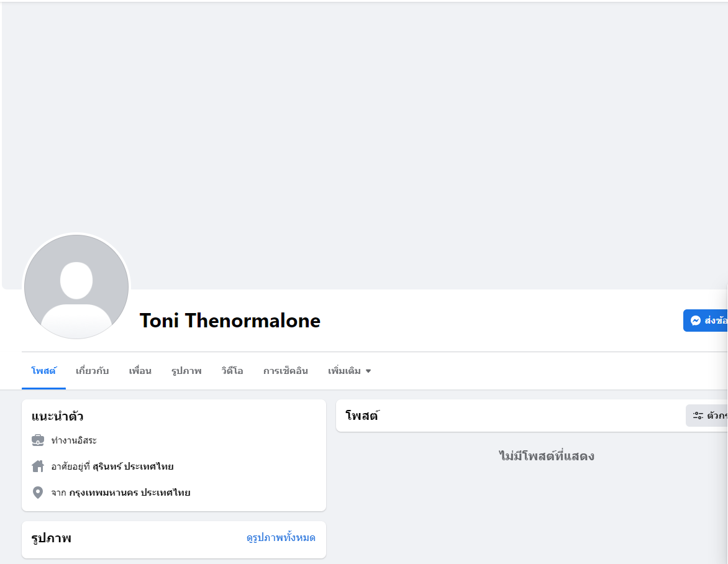
Task: Open the เพื่อน tab
Action: tap(140, 371)
